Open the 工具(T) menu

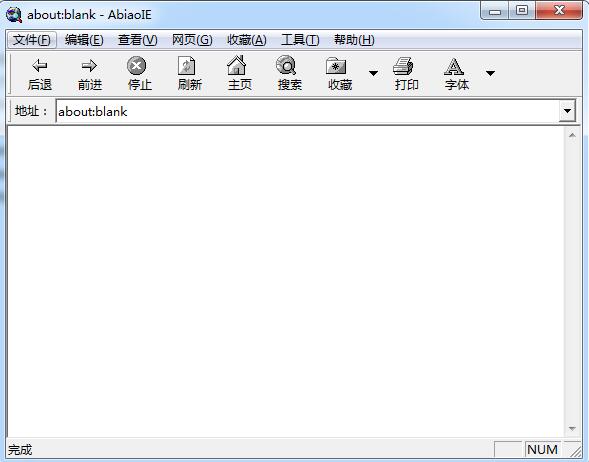(x=300, y=40)
